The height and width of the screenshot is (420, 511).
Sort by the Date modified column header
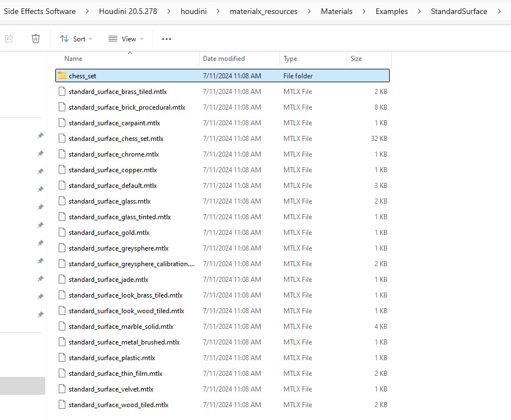pos(224,59)
